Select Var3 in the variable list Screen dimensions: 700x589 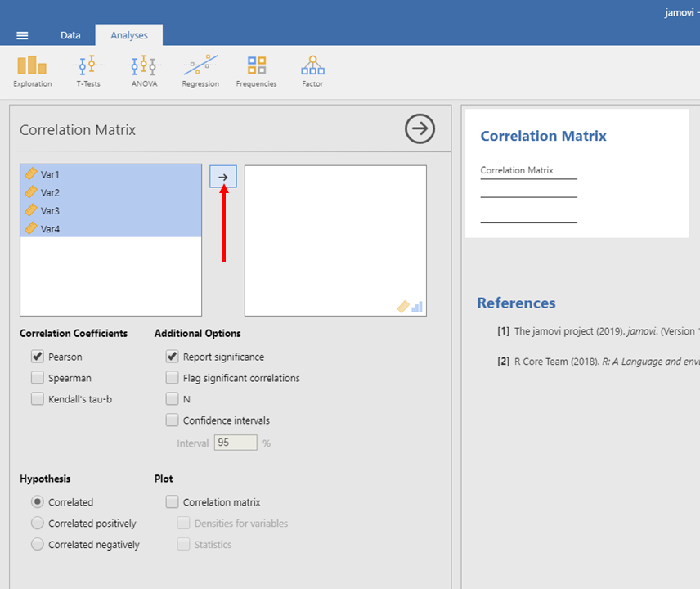tap(51, 211)
